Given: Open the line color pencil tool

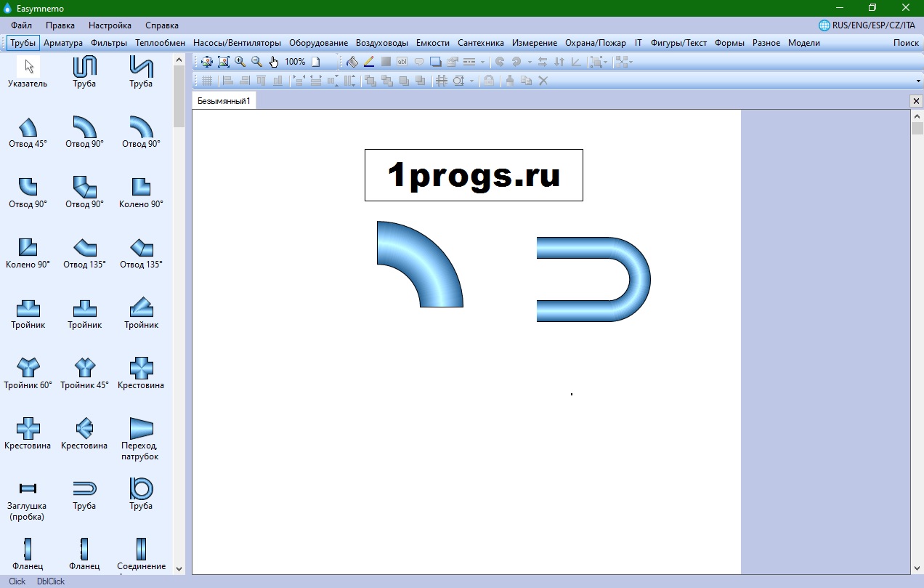Looking at the screenshot, I should 369,62.
